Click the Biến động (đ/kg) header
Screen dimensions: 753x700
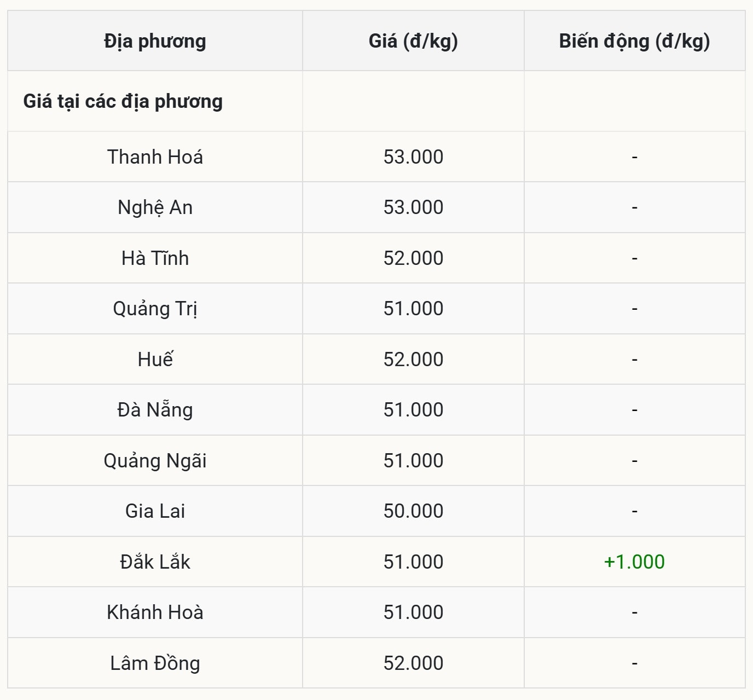(x=634, y=42)
